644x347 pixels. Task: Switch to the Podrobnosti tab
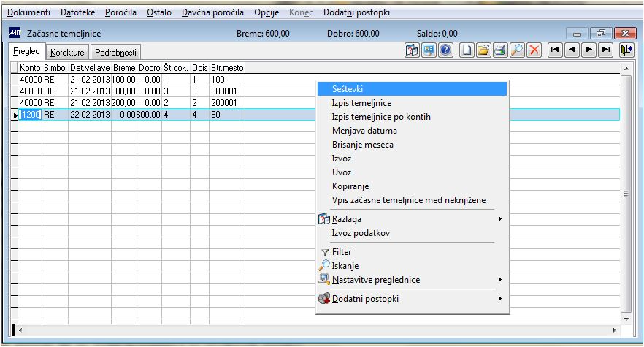point(115,53)
